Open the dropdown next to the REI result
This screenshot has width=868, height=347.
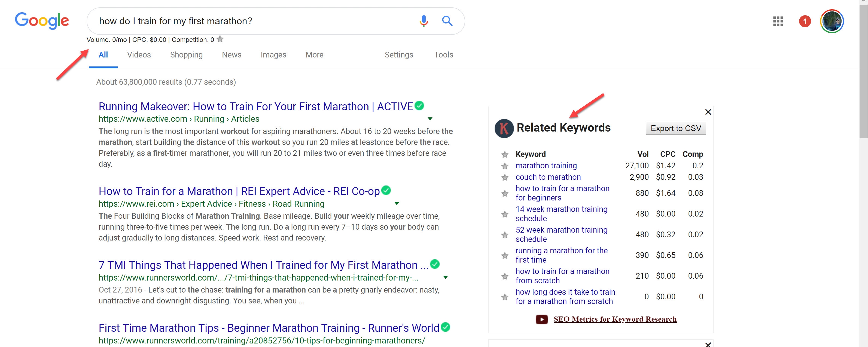(x=397, y=203)
